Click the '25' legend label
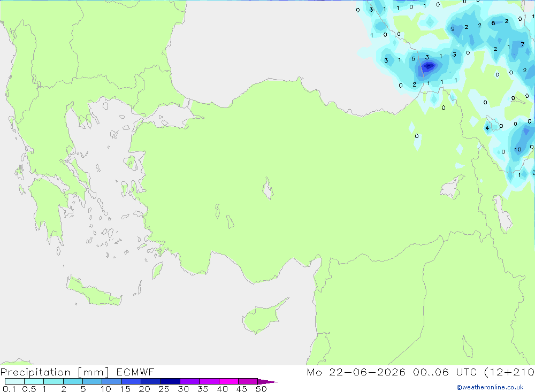The width and height of the screenshot is (535, 392). 164,389
